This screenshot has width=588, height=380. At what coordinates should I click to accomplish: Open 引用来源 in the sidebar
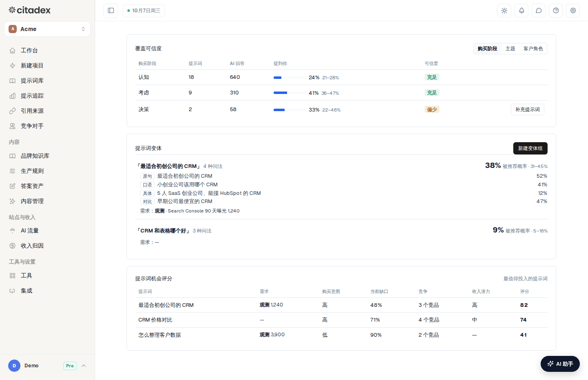(47, 111)
